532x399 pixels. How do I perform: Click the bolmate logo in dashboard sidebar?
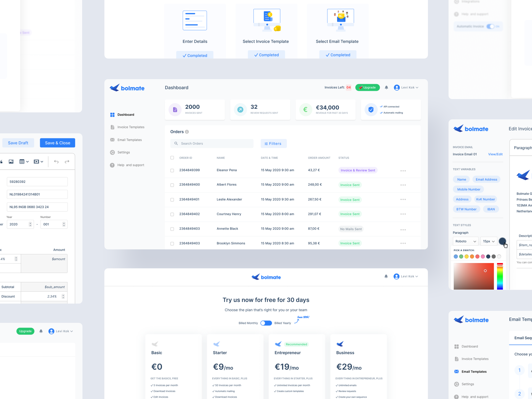[127, 88]
